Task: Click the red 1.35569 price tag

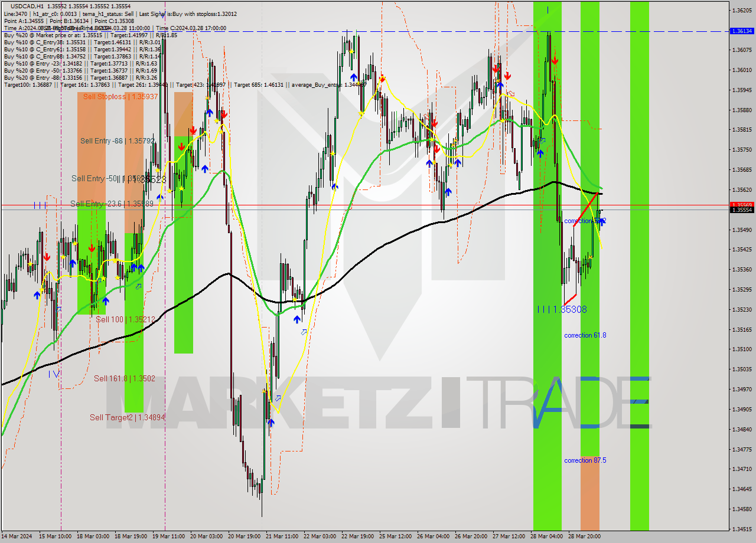Action: 741,205
